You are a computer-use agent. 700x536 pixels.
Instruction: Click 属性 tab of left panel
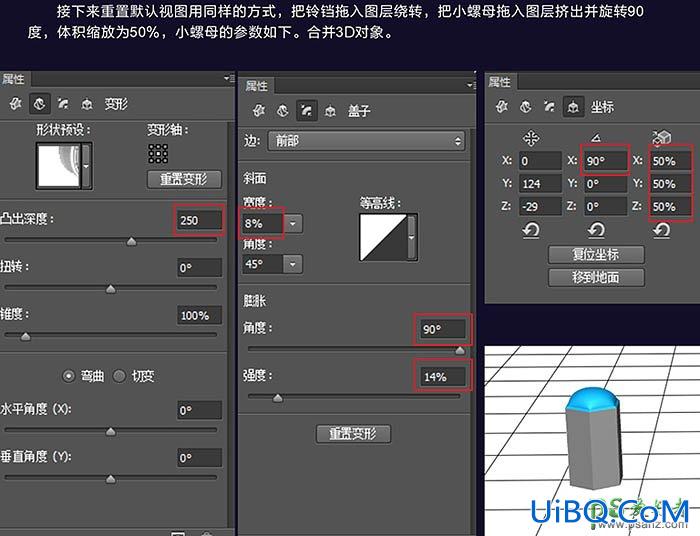coord(13,79)
